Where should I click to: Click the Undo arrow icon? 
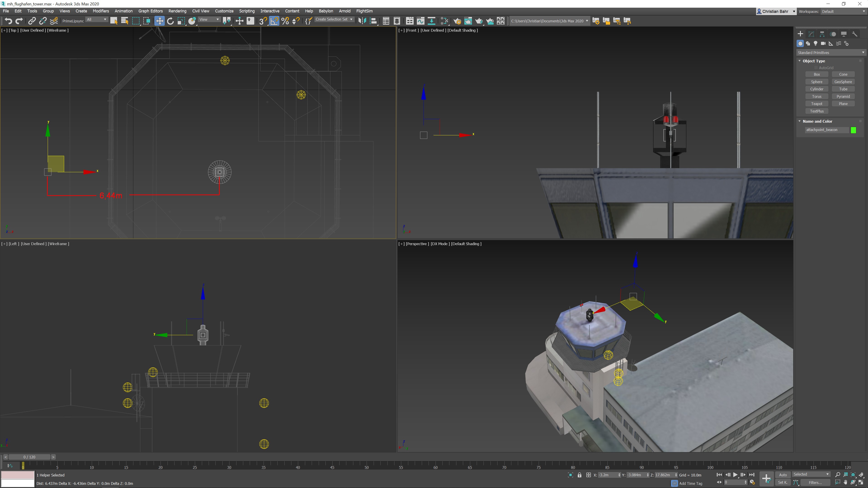[x=8, y=21]
